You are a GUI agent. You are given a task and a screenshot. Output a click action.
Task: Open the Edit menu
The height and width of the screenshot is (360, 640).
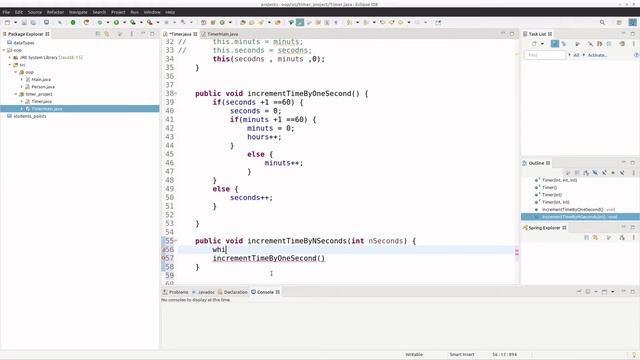(19, 12)
